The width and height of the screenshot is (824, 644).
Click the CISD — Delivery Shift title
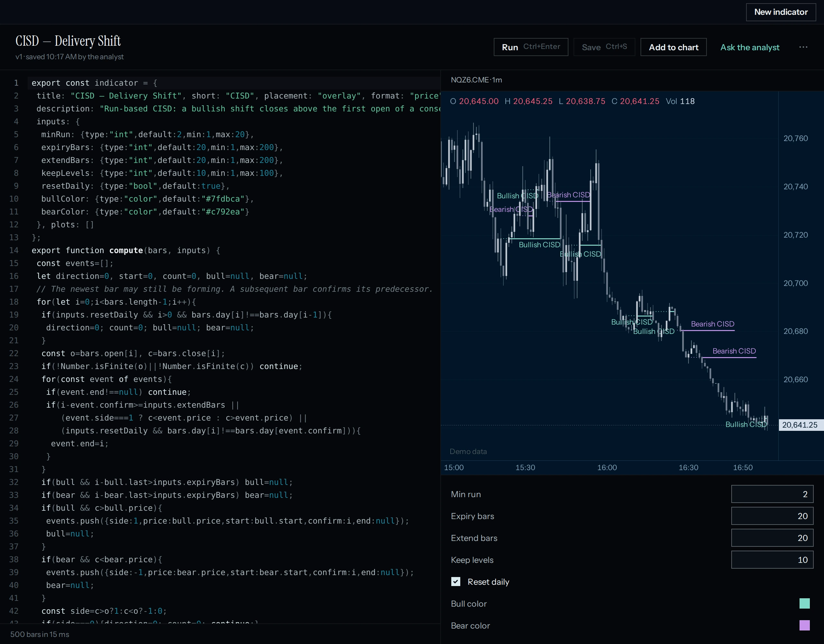[68, 41]
